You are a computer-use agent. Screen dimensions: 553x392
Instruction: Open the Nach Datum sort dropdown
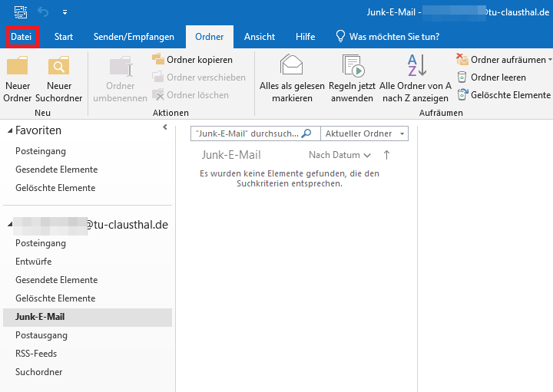[339, 155]
